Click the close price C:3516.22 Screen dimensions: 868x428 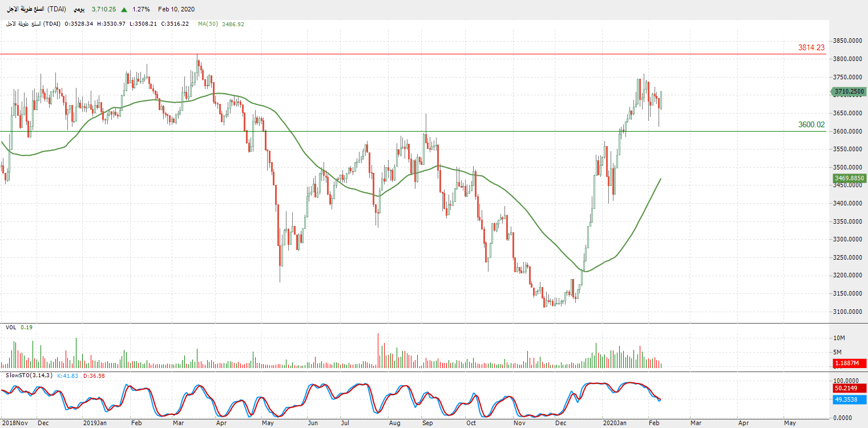click(x=174, y=24)
